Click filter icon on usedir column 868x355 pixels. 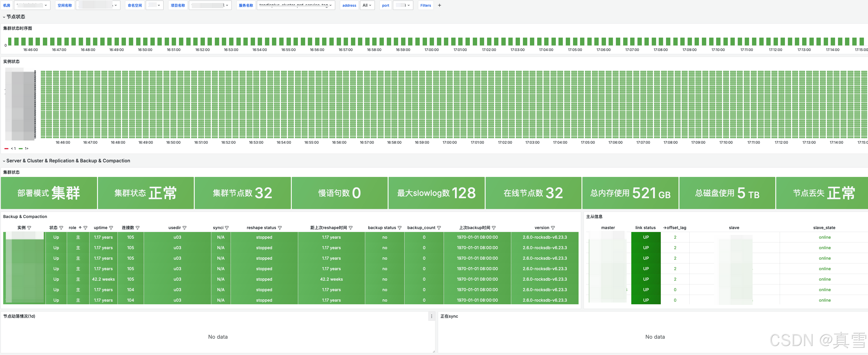click(185, 228)
